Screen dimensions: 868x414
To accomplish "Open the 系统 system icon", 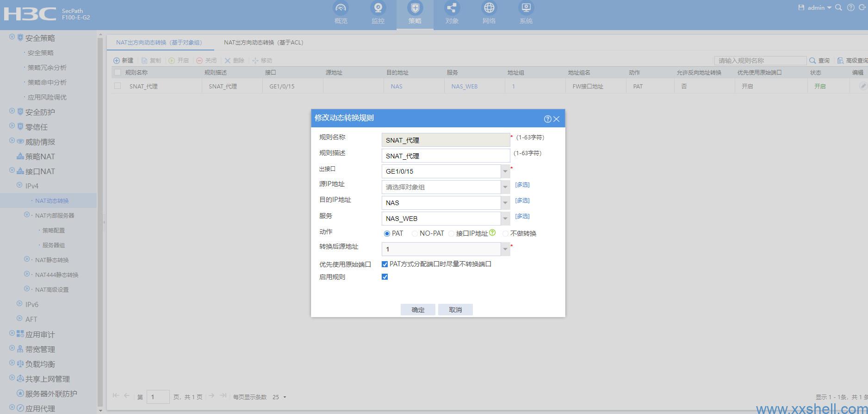I will (x=526, y=8).
